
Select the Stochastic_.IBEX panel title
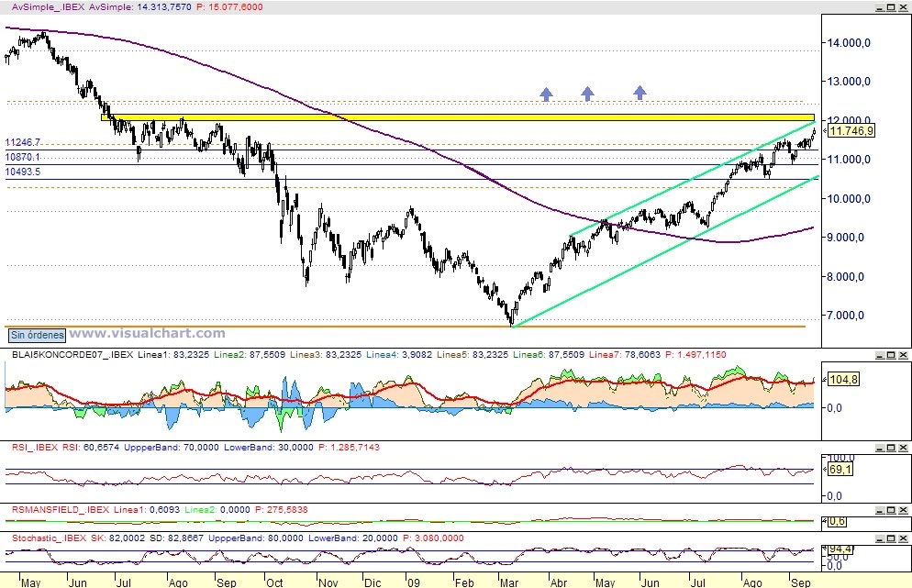pyautogui.click(x=50, y=538)
